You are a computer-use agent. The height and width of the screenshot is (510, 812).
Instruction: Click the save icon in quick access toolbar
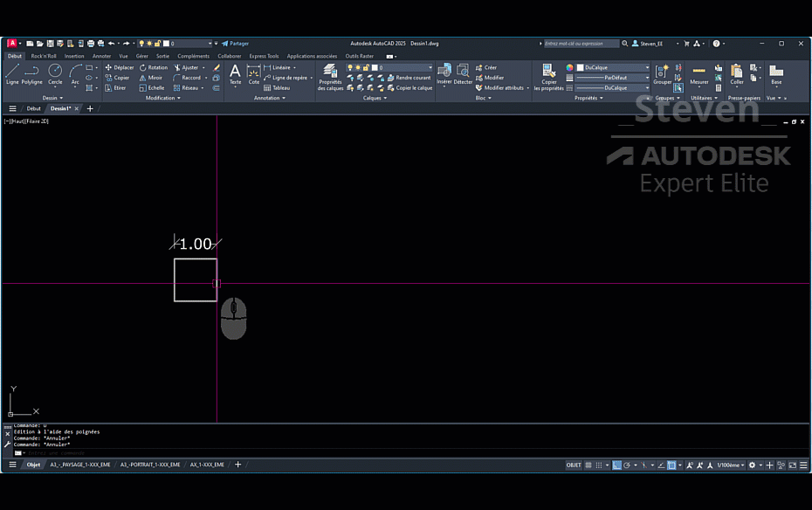pyautogui.click(x=51, y=44)
